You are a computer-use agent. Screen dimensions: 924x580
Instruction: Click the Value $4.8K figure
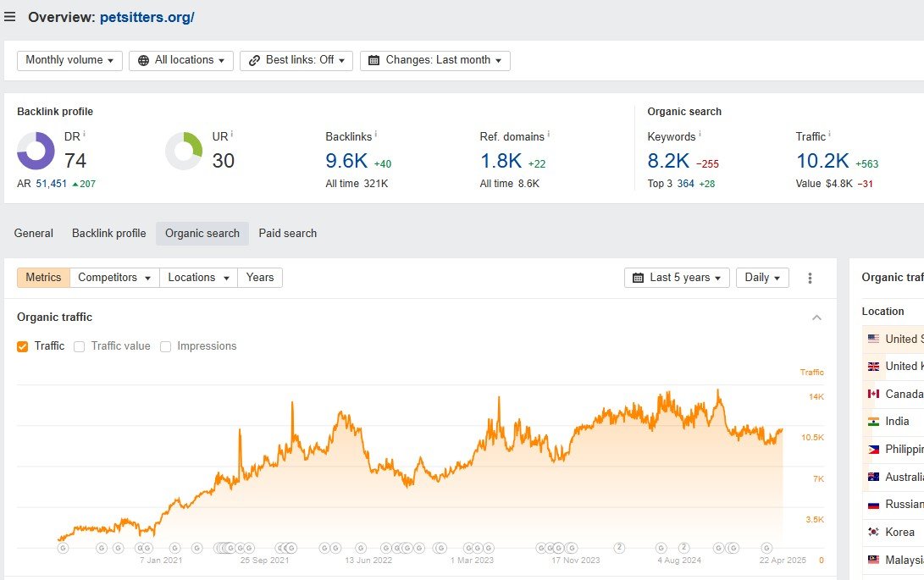[x=839, y=184]
